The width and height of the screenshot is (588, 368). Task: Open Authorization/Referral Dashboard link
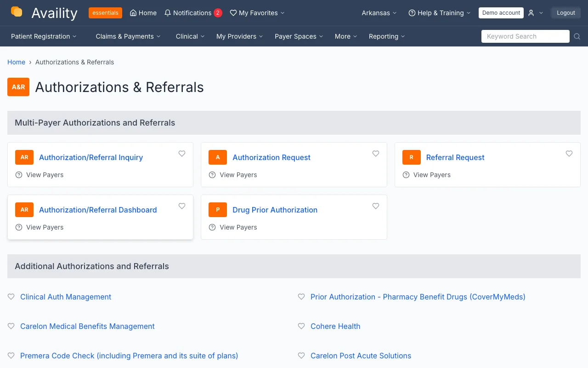pyautogui.click(x=98, y=210)
